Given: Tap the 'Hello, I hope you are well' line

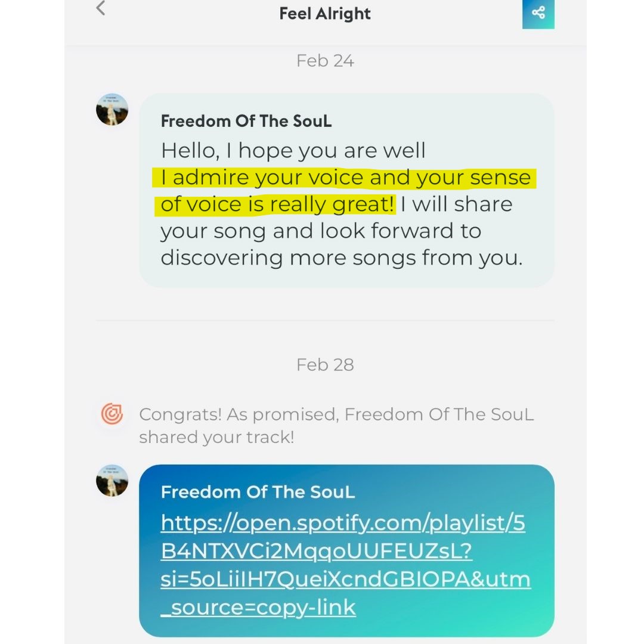Looking at the screenshot, I should point(293,150).
